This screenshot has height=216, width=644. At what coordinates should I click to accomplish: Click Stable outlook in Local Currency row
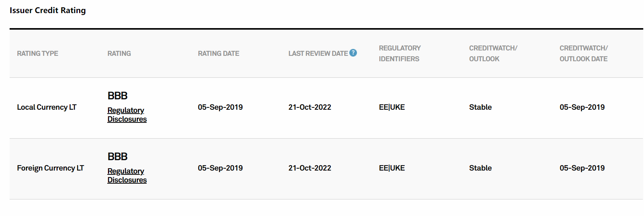tap(480, 107)
